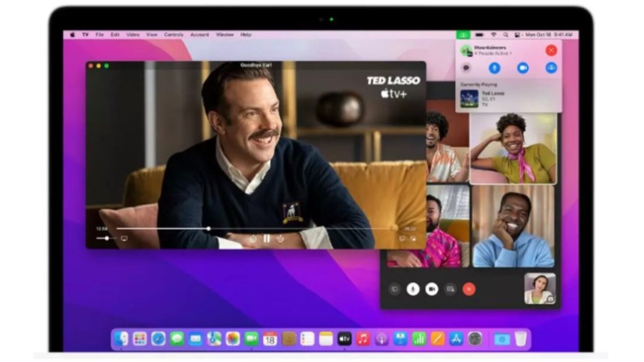Viewport: 644px width, 362px height.
Task: Open Photos from the Dock
Action: [233, 339]
